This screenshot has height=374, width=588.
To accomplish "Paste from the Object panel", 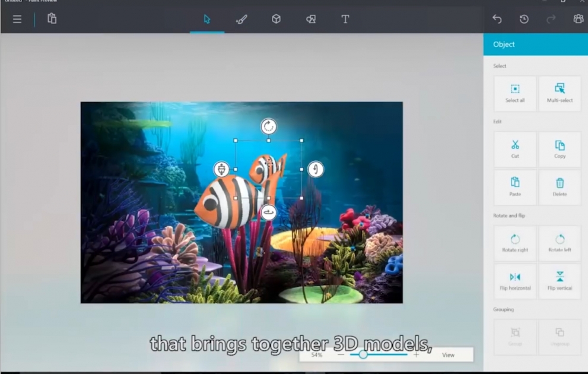I will click(515, 187).
